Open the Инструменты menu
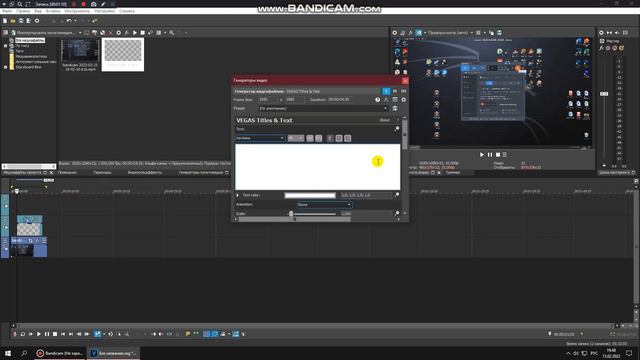Viewport: 640px width, 360px height. tap(77, 11)
